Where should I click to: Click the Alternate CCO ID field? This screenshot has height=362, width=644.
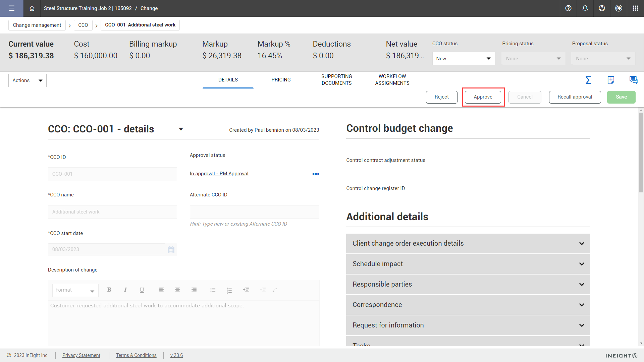coord(254,212)
